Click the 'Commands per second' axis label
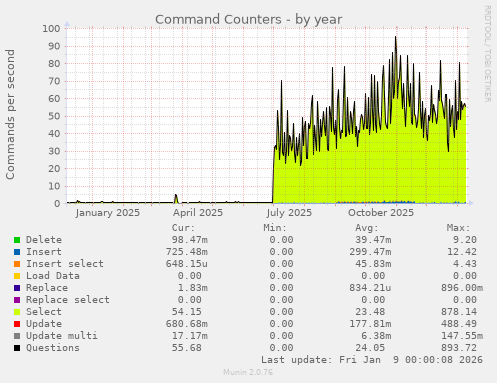Screen dimensions: 497x383 pyautogui.click(x=10, y=114)
